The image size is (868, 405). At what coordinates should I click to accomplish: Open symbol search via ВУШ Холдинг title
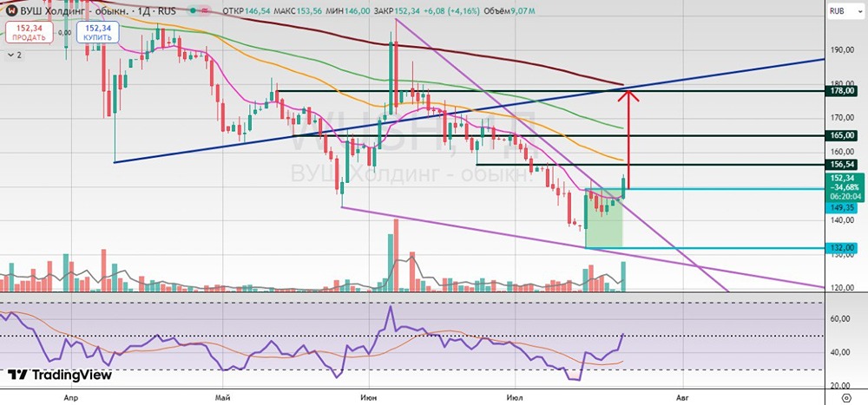[74, 11]
